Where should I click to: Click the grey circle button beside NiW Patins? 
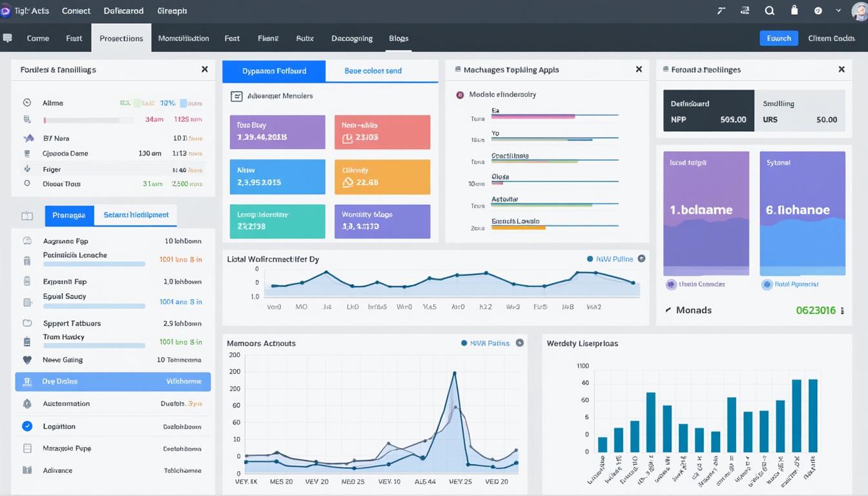click(519, 343)
